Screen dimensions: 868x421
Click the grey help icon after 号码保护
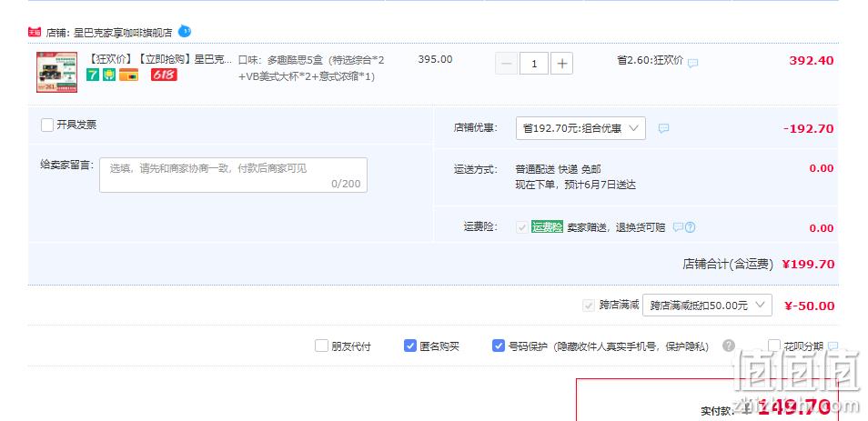(x=729, y=346)
